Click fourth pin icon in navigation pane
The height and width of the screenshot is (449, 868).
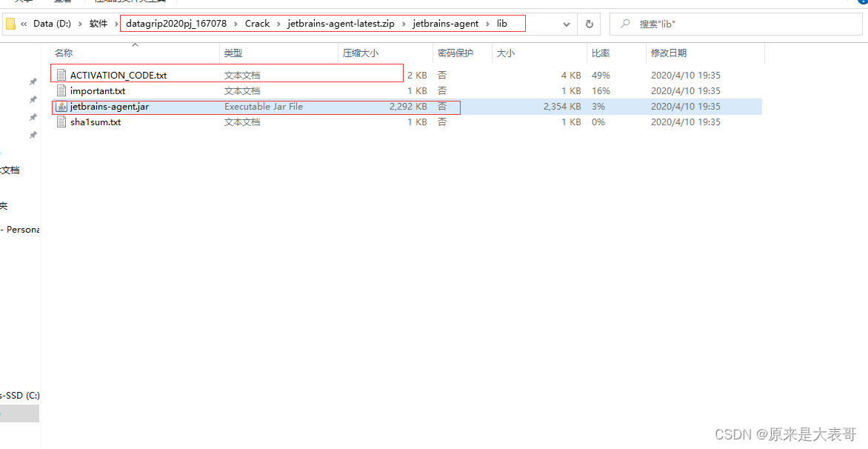coord(33,135)
